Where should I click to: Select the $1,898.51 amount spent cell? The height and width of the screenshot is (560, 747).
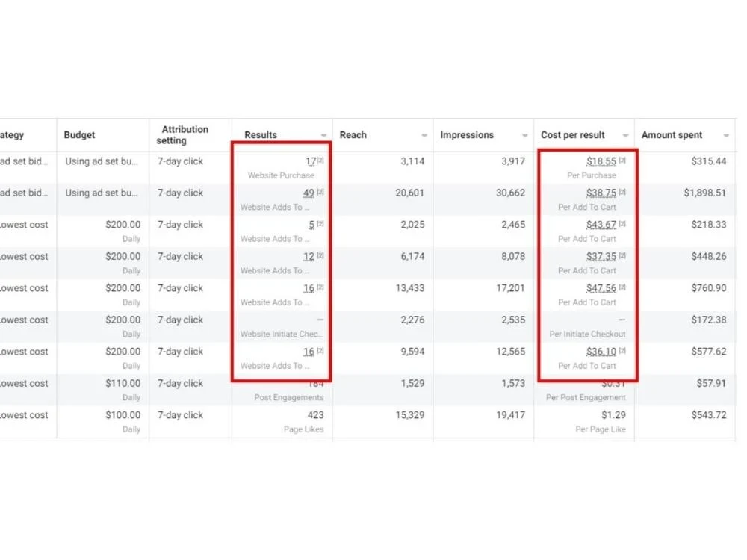[x=705, y=193]
